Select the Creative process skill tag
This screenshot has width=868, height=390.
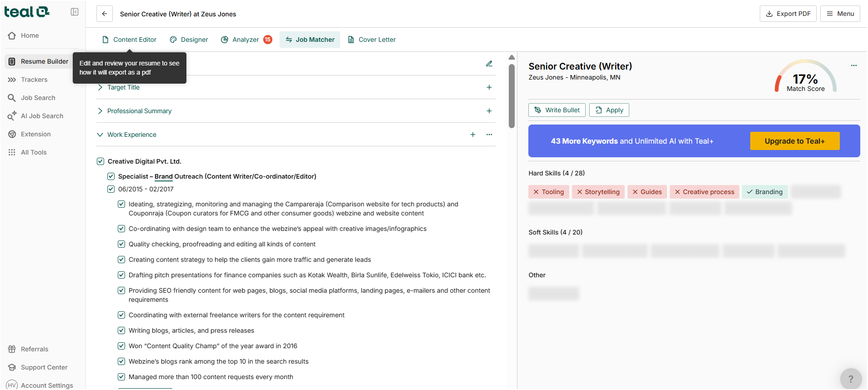click(x=704, y=192)
